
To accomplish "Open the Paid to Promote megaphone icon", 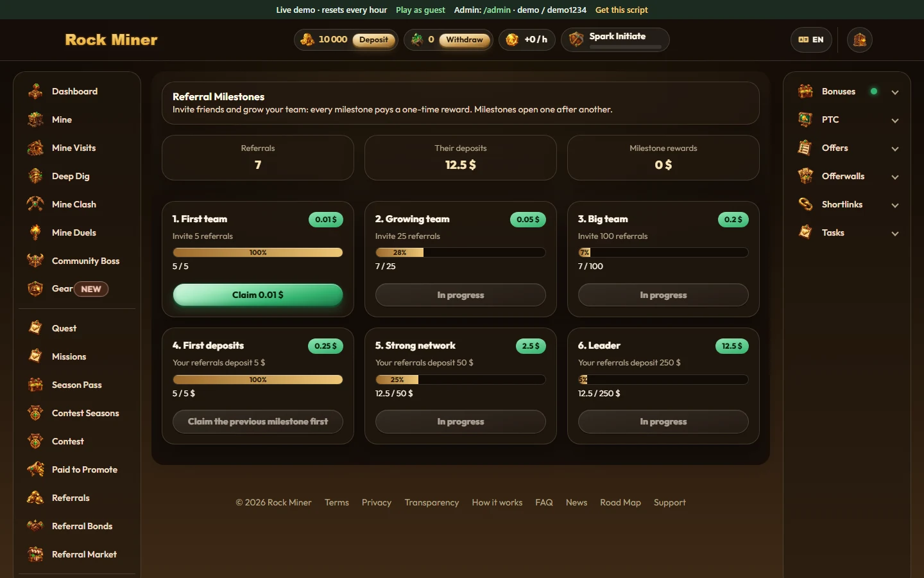I will 35,469.
